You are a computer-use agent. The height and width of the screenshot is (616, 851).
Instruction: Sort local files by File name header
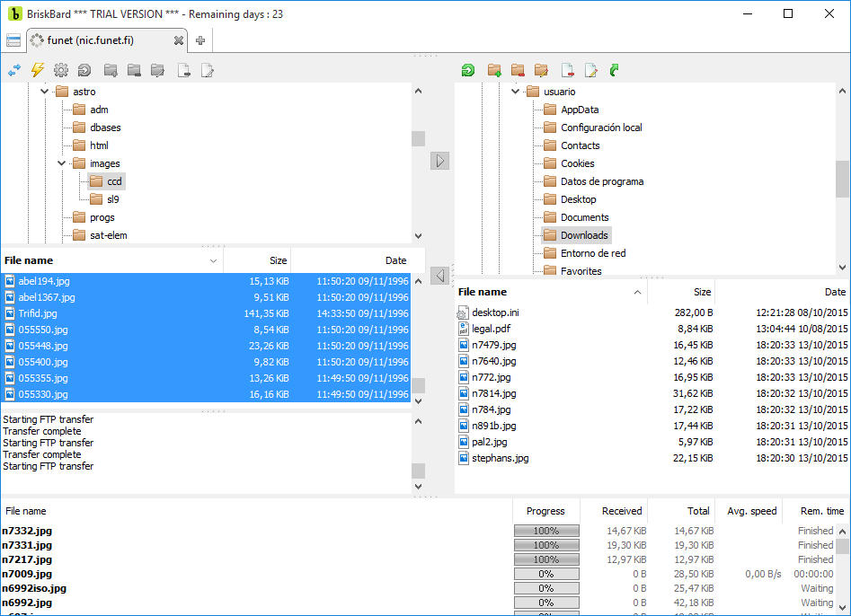click(551, 292)
